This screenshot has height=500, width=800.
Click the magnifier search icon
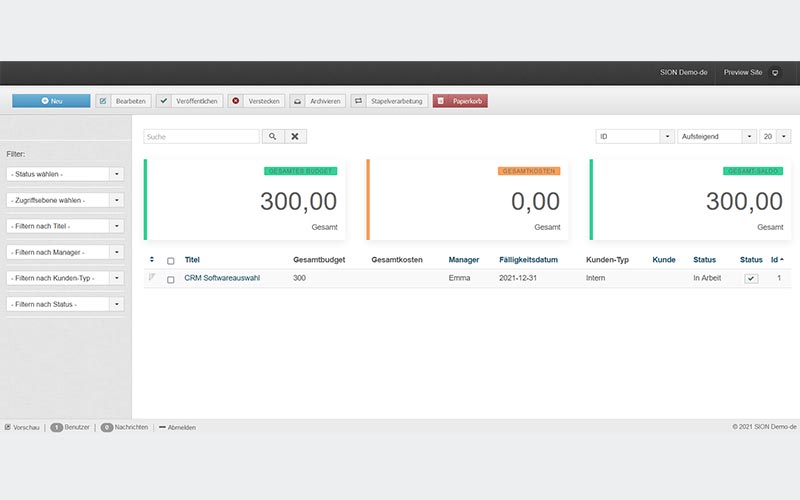(x=273, y=137)
